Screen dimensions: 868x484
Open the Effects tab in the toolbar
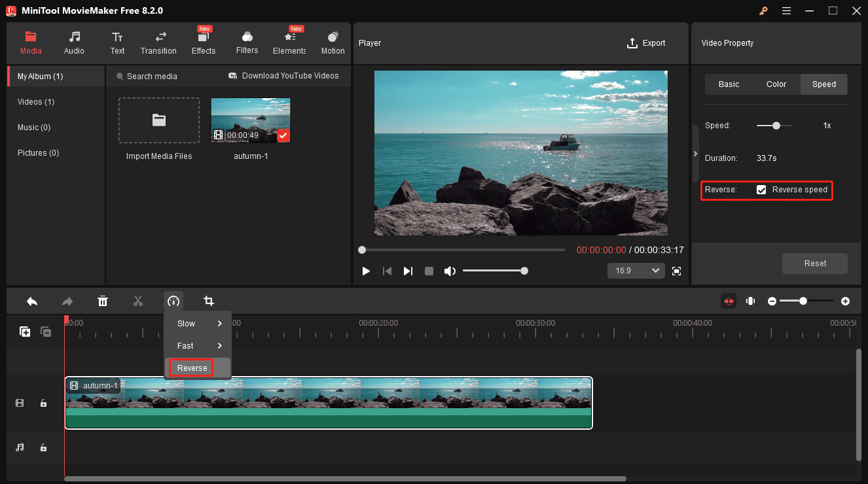(204, 43)
